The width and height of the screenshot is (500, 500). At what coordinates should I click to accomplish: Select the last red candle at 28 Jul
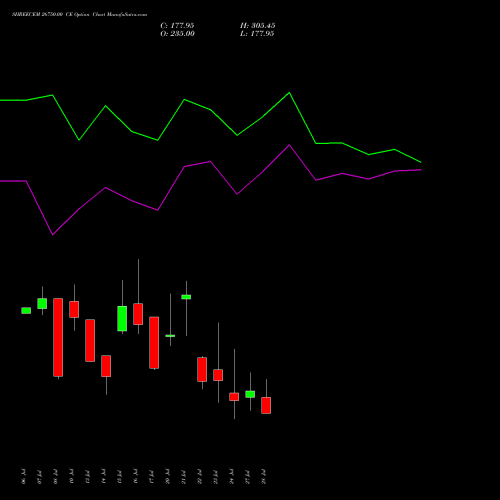pyautogui.click(x=266, y=405)
